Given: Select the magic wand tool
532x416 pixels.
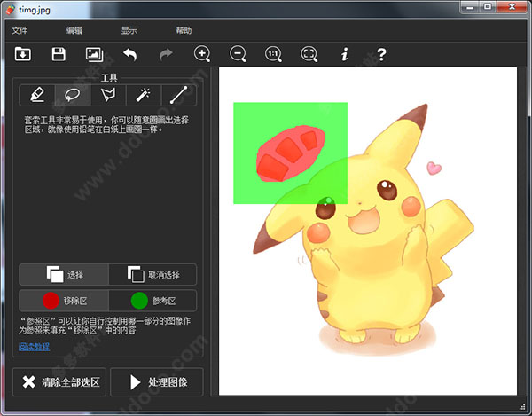Looking at the screenshot, I should point(144,95).
